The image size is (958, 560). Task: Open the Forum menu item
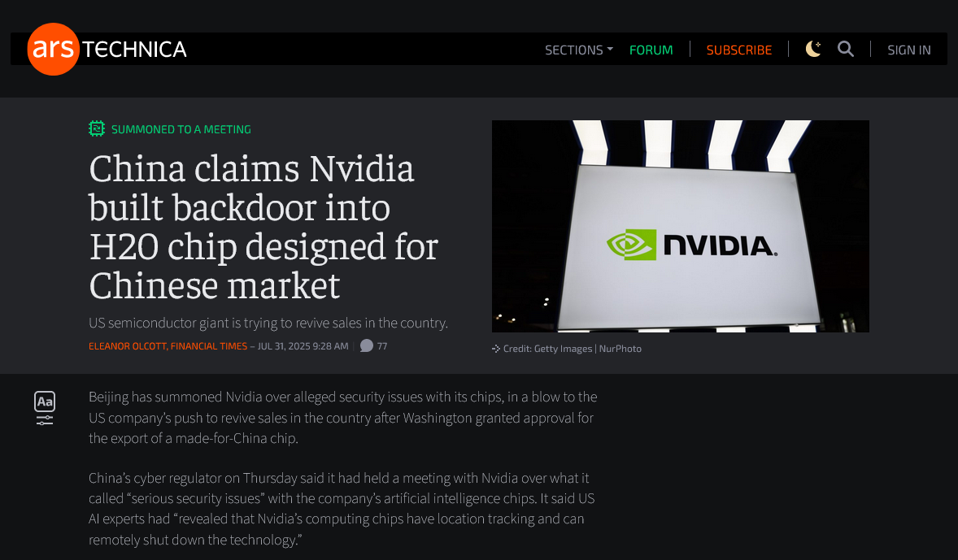click(651, 50)
